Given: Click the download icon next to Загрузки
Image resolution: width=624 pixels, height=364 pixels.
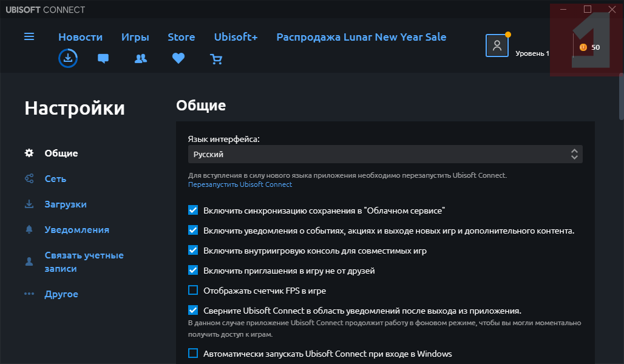Looking at the screenshot, I should pyautogui.click(x=29, y=204).
